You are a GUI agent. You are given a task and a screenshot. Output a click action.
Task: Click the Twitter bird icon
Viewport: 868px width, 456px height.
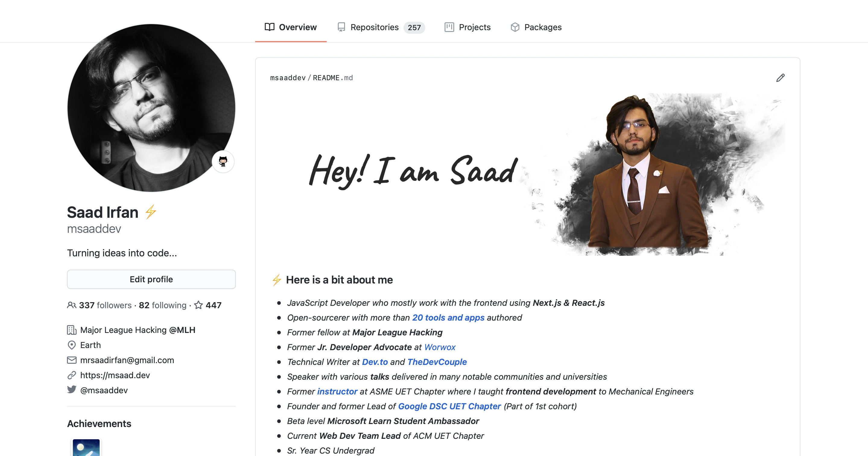tap(71, 390)
